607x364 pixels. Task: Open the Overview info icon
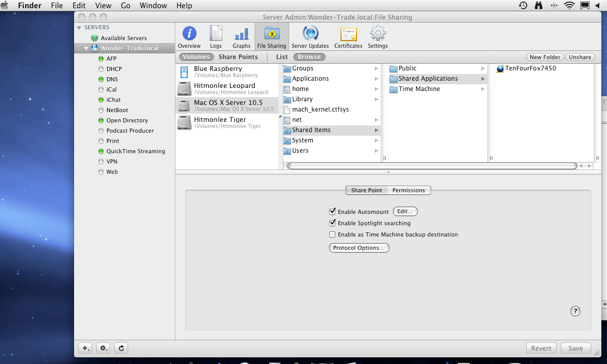pyautogui.click(x=189, y=33)
